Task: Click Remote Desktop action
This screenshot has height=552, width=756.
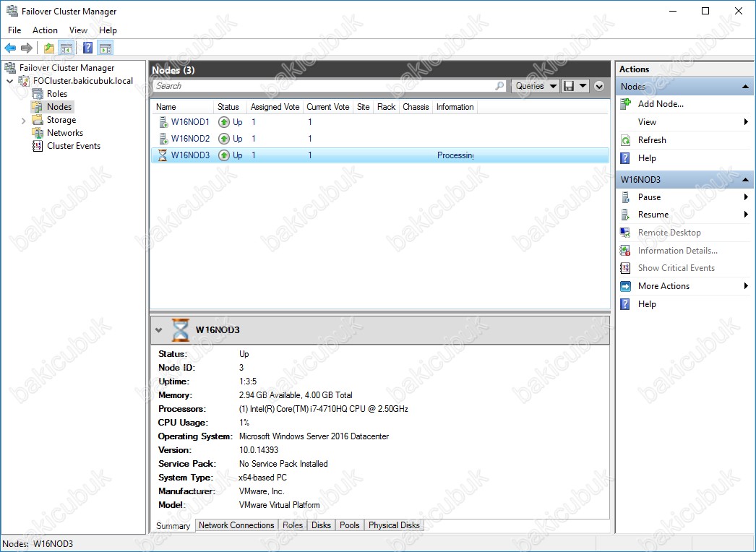Action: point(669,233)
